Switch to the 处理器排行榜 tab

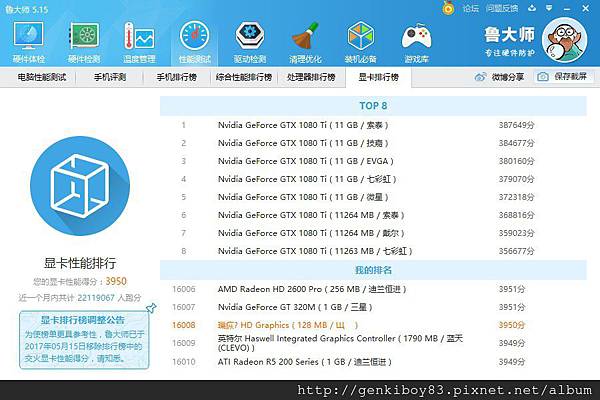311,77
